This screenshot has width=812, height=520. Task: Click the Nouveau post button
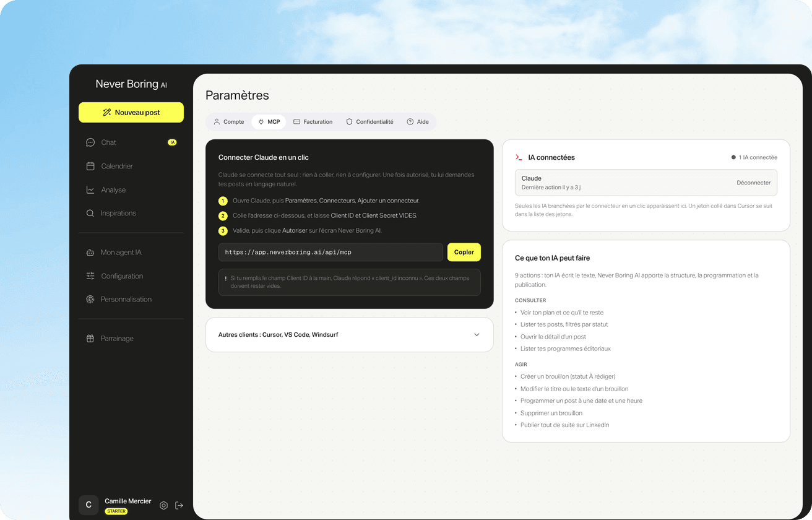click(x=131, y=113)
